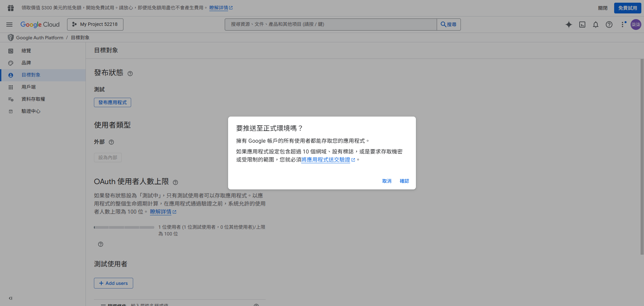
Task: Click the OAuth user cap progress bar
Action: coord(124,227)
